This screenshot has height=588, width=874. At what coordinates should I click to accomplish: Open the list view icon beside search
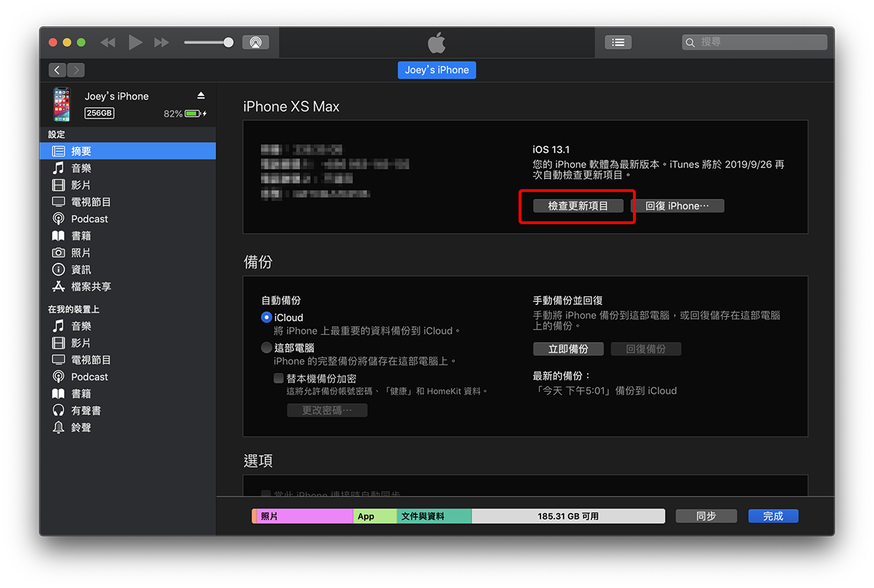tap(618, 42)
